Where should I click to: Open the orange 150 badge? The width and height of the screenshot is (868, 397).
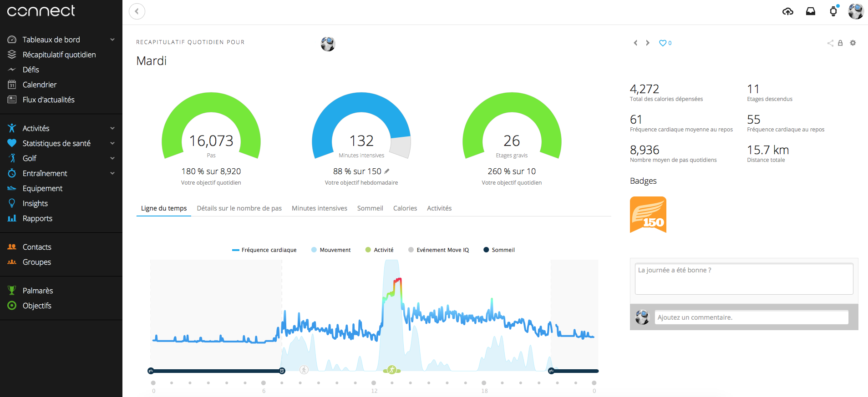coord(648,215)
